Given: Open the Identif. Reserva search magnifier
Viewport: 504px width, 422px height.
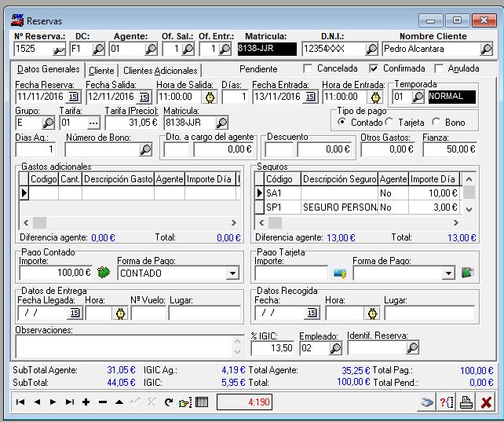Looking at the screenshot, I should coord(412,347).
